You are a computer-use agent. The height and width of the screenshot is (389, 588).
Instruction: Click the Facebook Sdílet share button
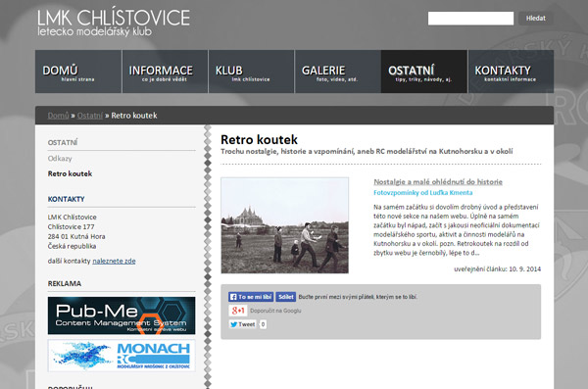286,297
